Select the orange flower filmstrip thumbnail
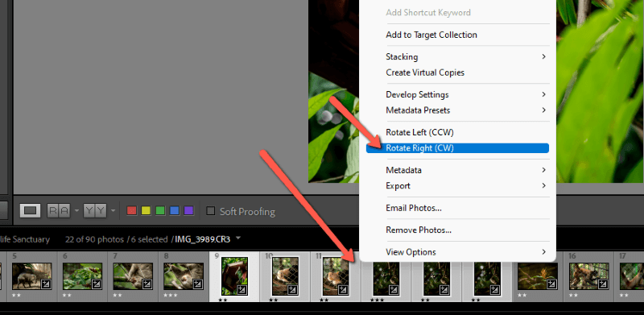This screenshot has width=644, height=315. tap(538, 276)
